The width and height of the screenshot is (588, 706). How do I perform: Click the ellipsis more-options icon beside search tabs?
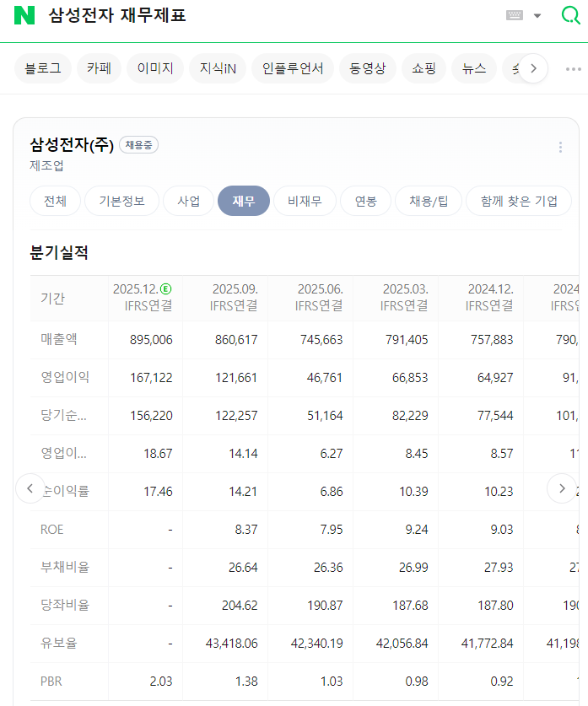[x=575, y=68]
